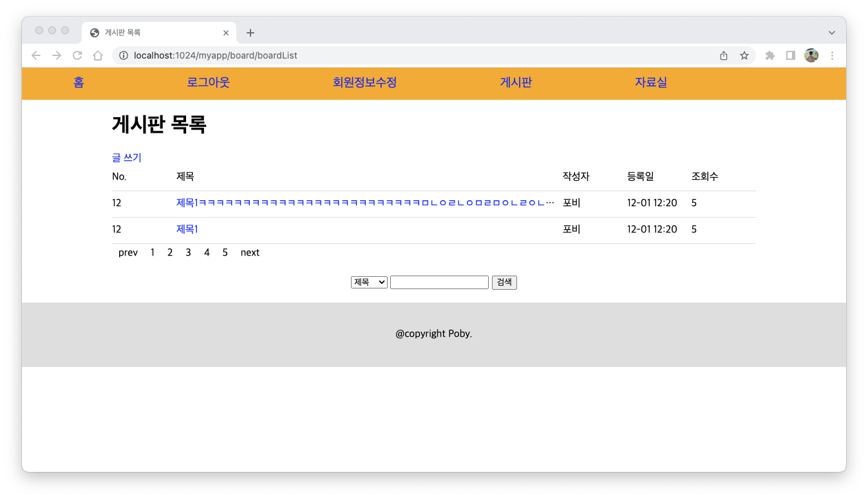Go to page 3 in pagination

click(x=188, y=252)
